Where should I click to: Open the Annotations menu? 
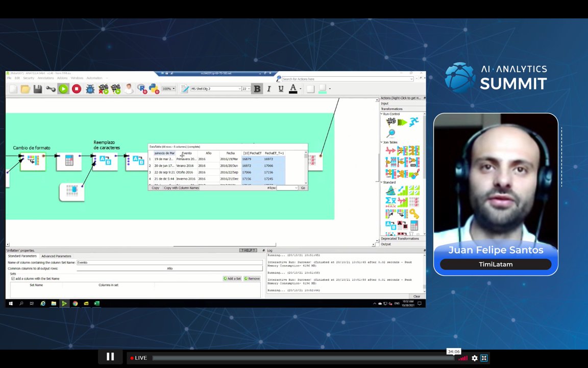point(46,78)
